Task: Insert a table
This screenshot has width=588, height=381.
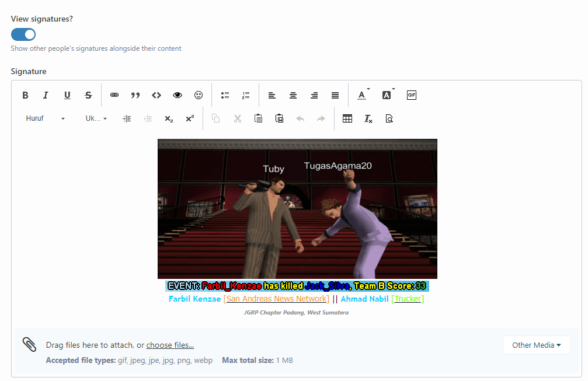Action: 347,119
